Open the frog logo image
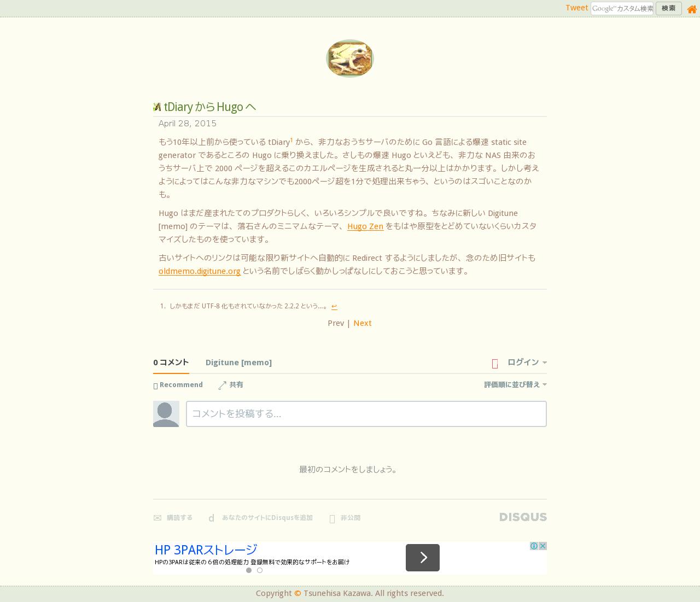This screenshot has height=602, width=700. 350,59
